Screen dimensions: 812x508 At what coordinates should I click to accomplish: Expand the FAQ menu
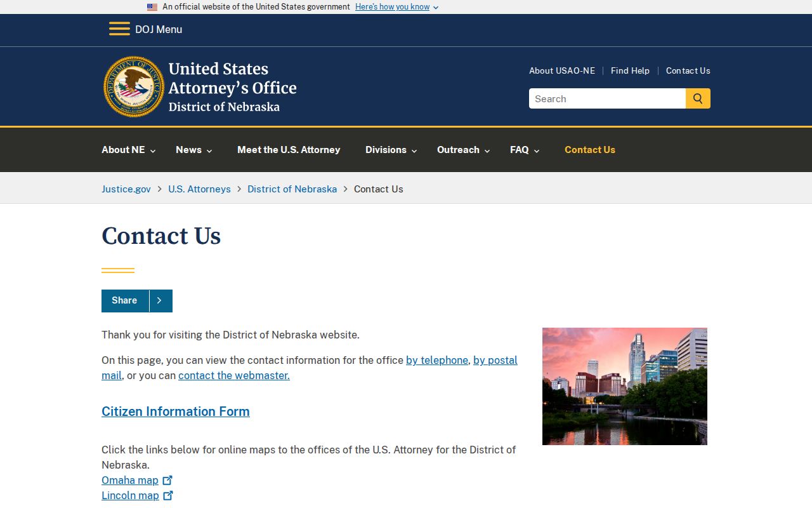point(525,150)
